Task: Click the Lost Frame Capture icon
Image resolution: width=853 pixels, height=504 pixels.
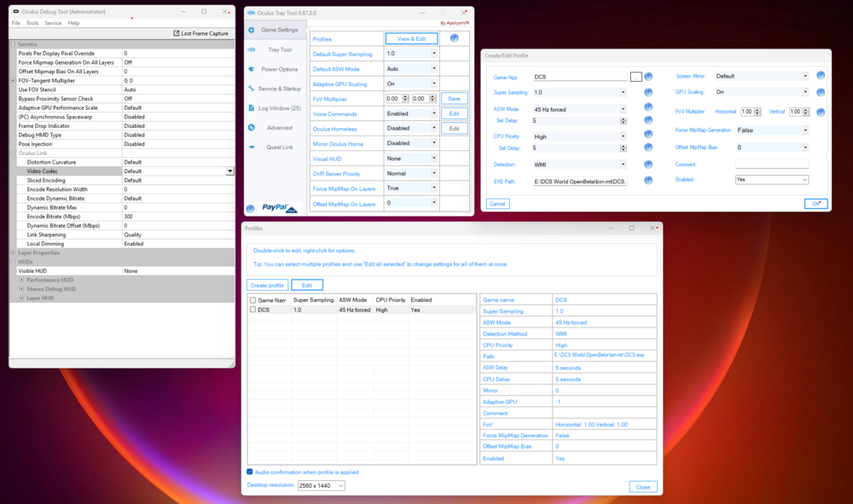Action: coord(177,33)
